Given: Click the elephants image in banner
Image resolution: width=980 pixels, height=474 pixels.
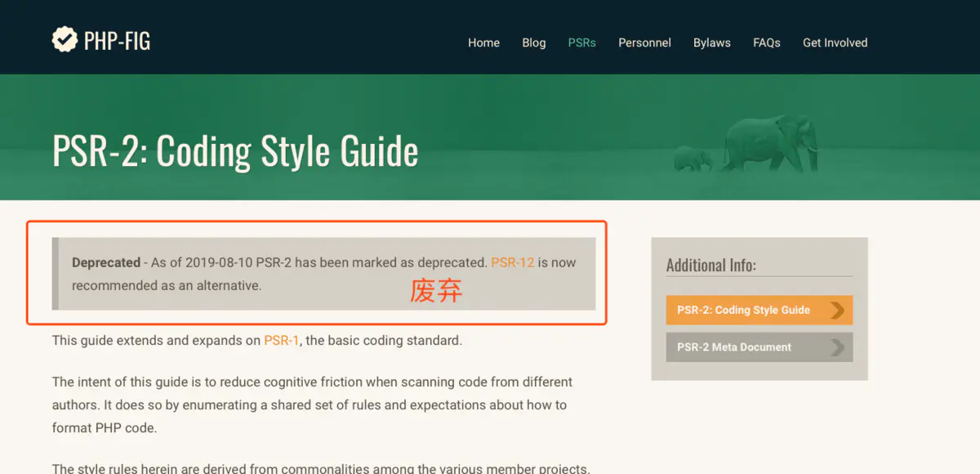Looking at the screenshot, I should coord(745,143).
